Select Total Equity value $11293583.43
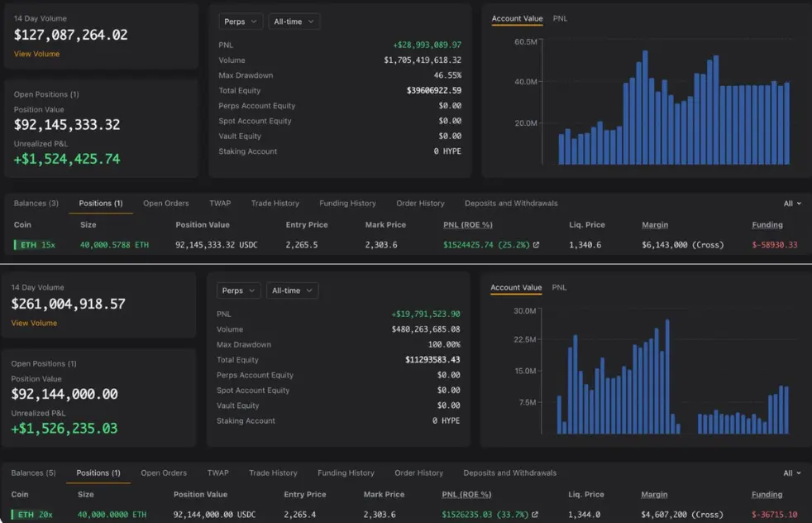The height and width of the screenshot is (523, 812). 432,359
